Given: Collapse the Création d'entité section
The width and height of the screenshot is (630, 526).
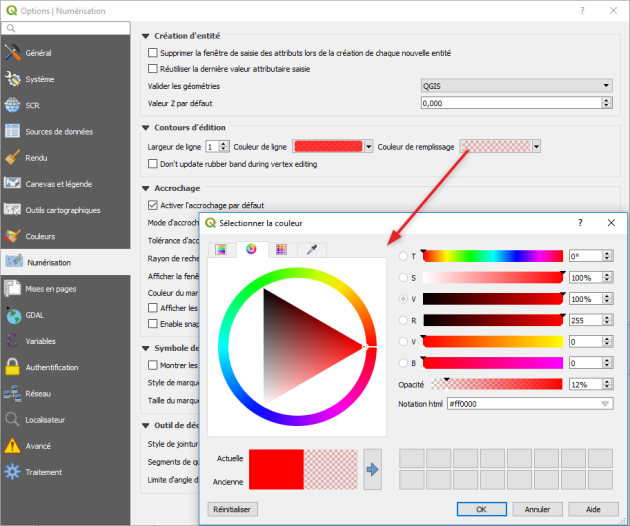Looking at the screenshot, I should pos(145,36).
